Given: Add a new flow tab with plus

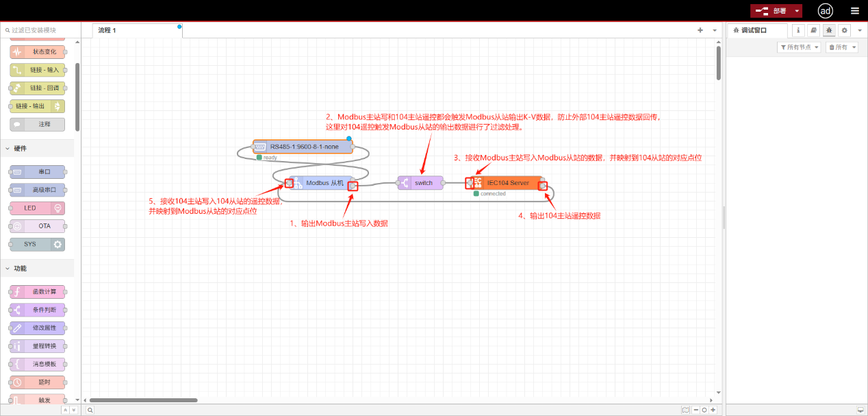Looking at the screenshot, I should click(x=700, y=30).
